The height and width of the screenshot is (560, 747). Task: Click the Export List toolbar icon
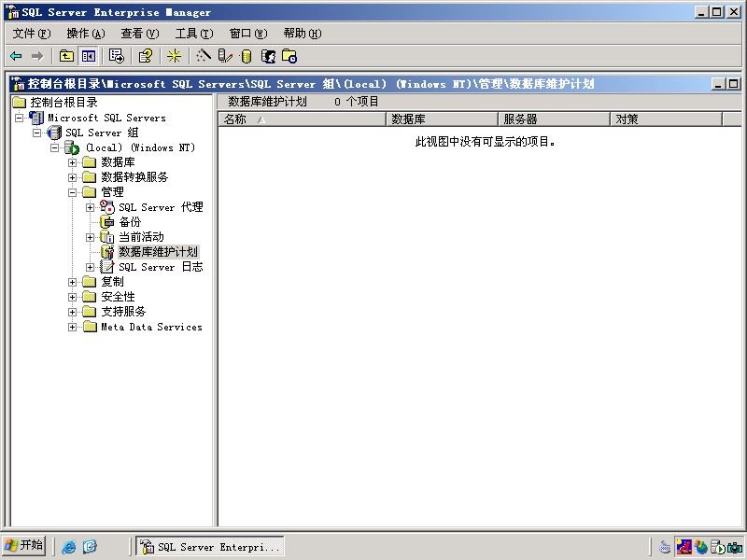tap(116, 56)
